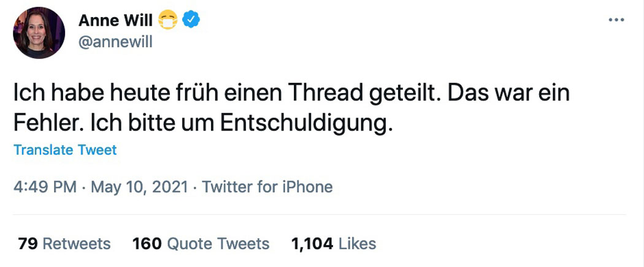Image resolution: width=644 pixels, height=267 pixels.
Task: Open the @annewill handle link
Action: pyautogui.click(x=115, y=42)
